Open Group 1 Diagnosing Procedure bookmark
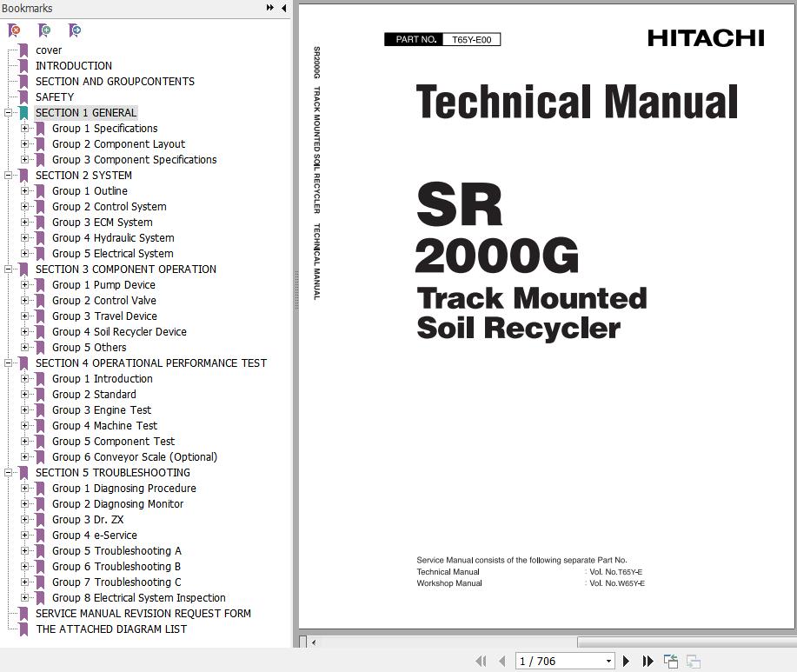Viewport: 797px width, 672px height. tap(124, 489)
